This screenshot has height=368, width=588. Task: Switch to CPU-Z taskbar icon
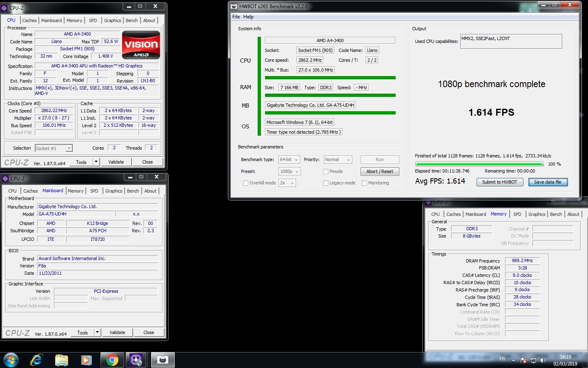(136, 360)
